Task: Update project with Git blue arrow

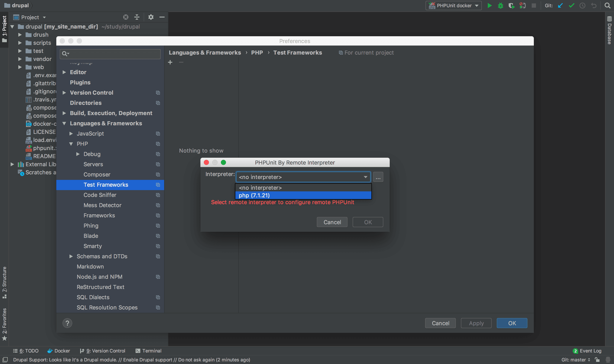Action: point(560,5)
